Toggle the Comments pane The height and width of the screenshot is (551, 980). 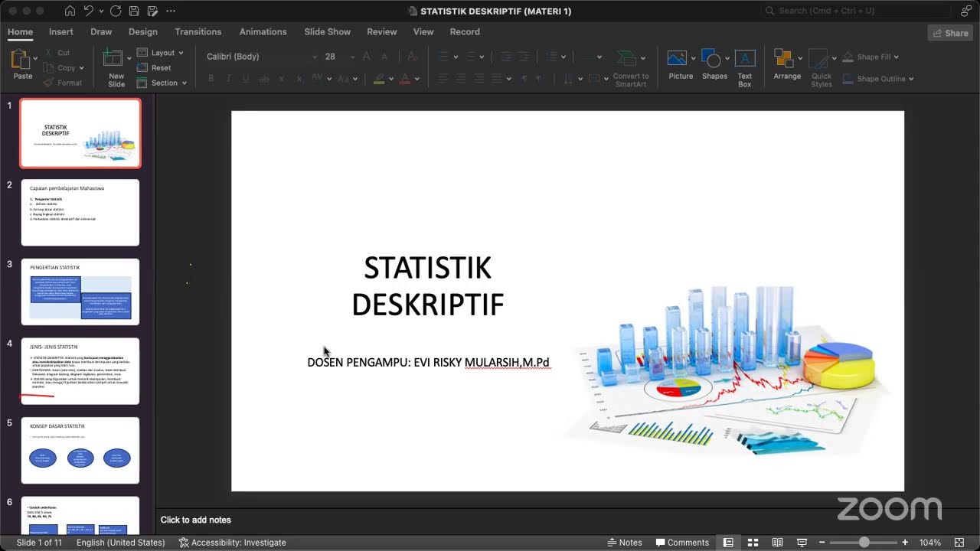682,543
